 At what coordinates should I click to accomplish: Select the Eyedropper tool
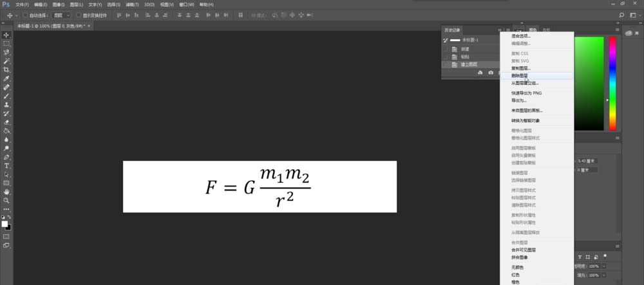[x=6, y=78]
